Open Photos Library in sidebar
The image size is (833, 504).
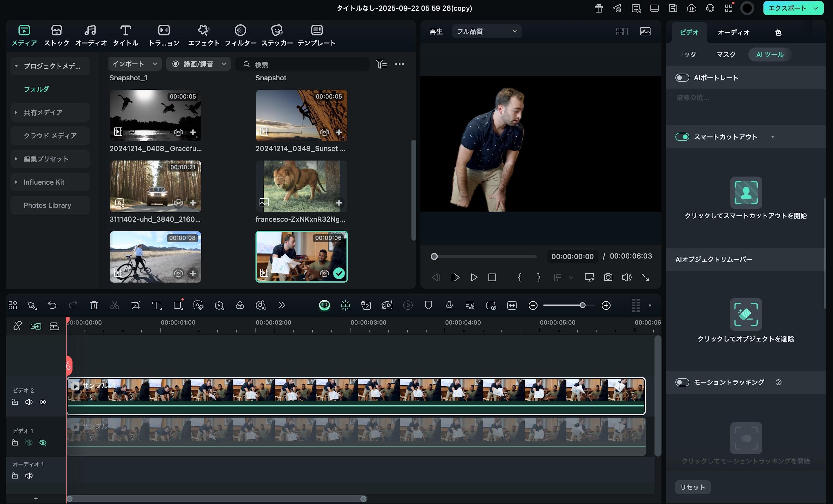tap(50, 205)
